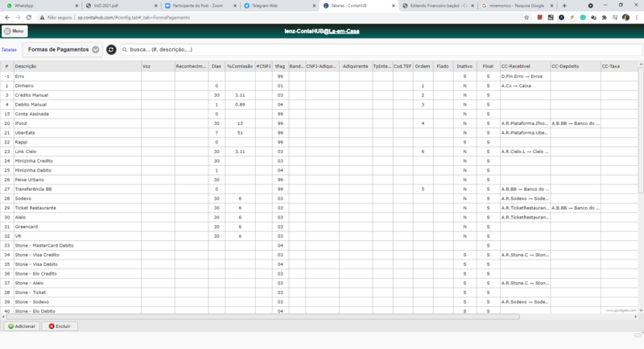Click the Tabelas breadcrumb link

coord(9,50)
